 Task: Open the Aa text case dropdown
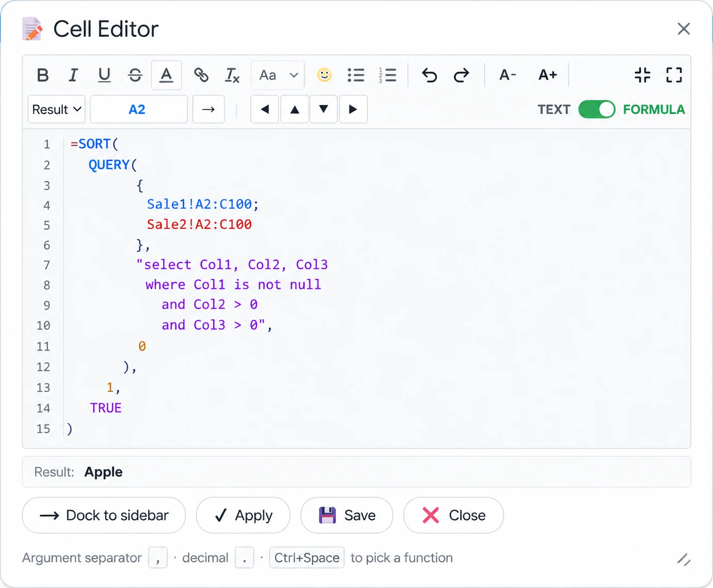pos(278,75)
